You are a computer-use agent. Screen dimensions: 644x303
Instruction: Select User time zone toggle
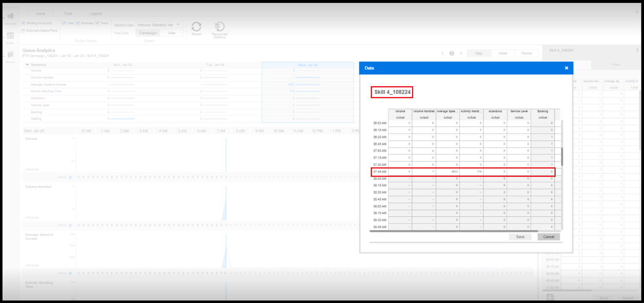coord(172,33)
